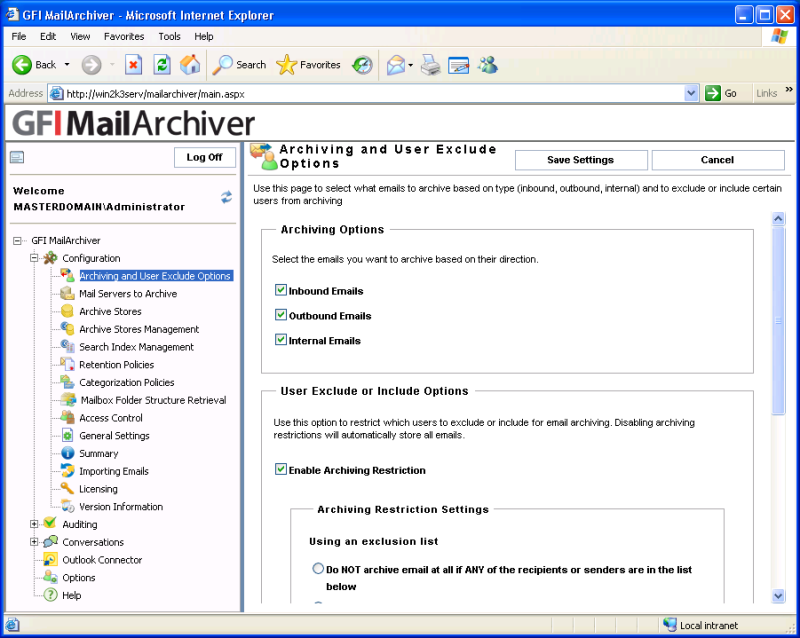This screenshot has height=638, width=800.
Task: Print the page with printer icon
Action: (431, 65)
